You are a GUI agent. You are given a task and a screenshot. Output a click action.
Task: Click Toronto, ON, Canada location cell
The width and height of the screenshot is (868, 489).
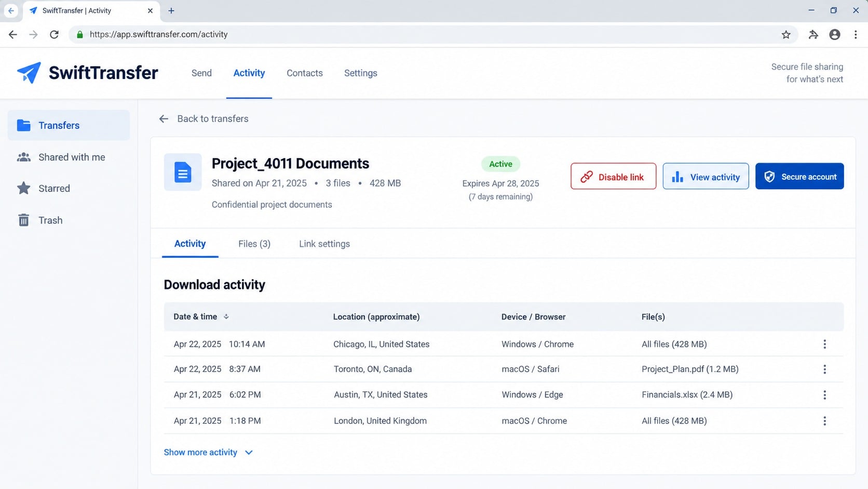373,369
